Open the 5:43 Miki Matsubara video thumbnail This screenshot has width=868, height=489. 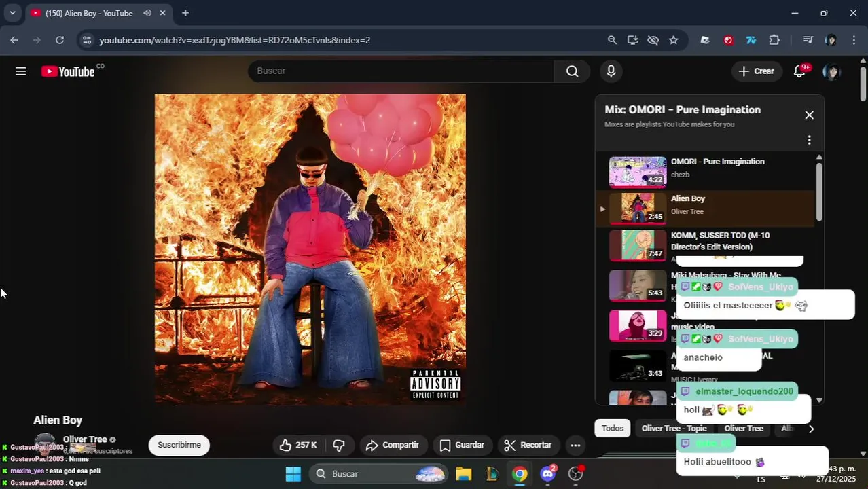pos(638,285)
